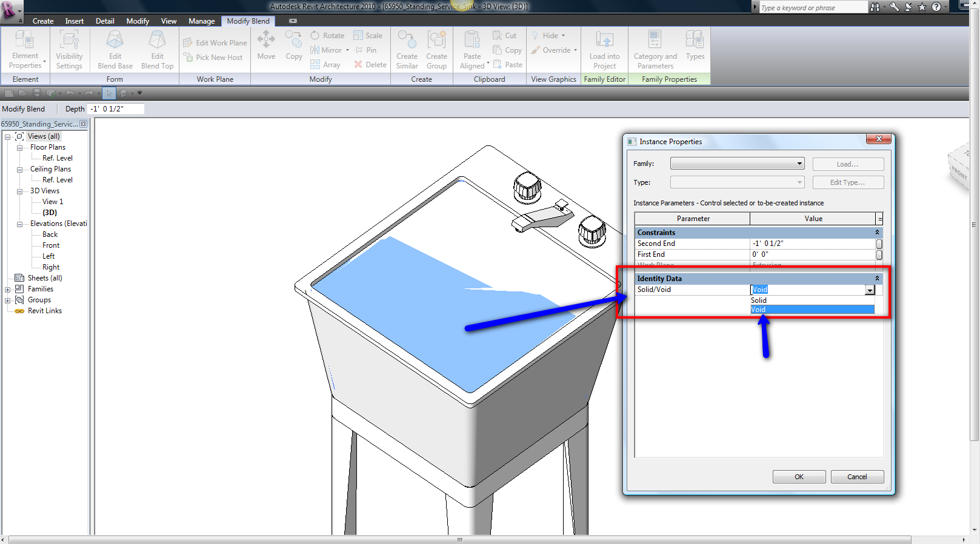
Task: Select Revit Links in project browser
Action: (x=45, y=311)
